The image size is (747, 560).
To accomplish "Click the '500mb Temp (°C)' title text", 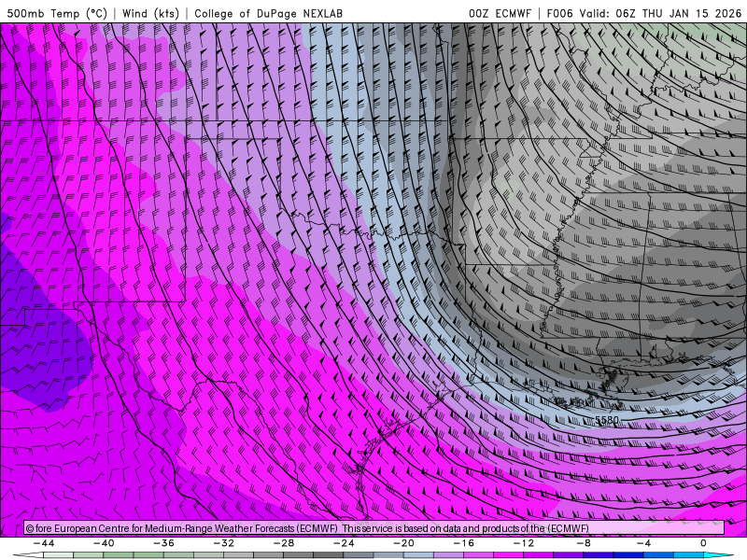I will click(57, 14).
